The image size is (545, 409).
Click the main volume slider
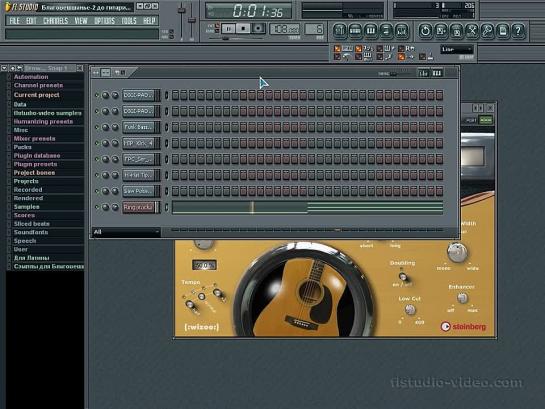[181, 10]
